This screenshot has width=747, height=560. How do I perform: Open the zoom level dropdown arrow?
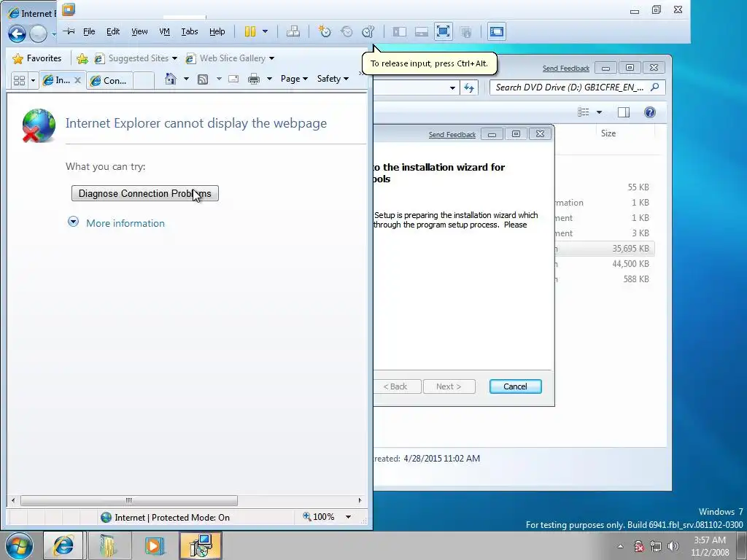click(348, 517)
